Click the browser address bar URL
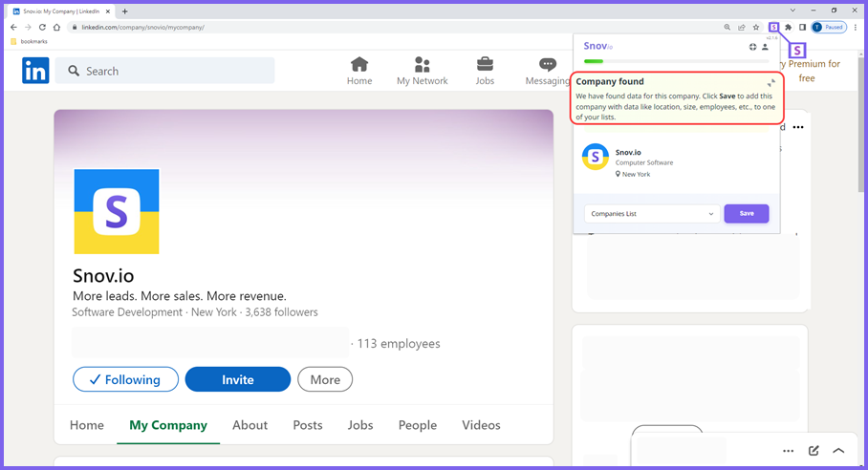The width and height of the screenshot is (868, 470). coord(142,27)
